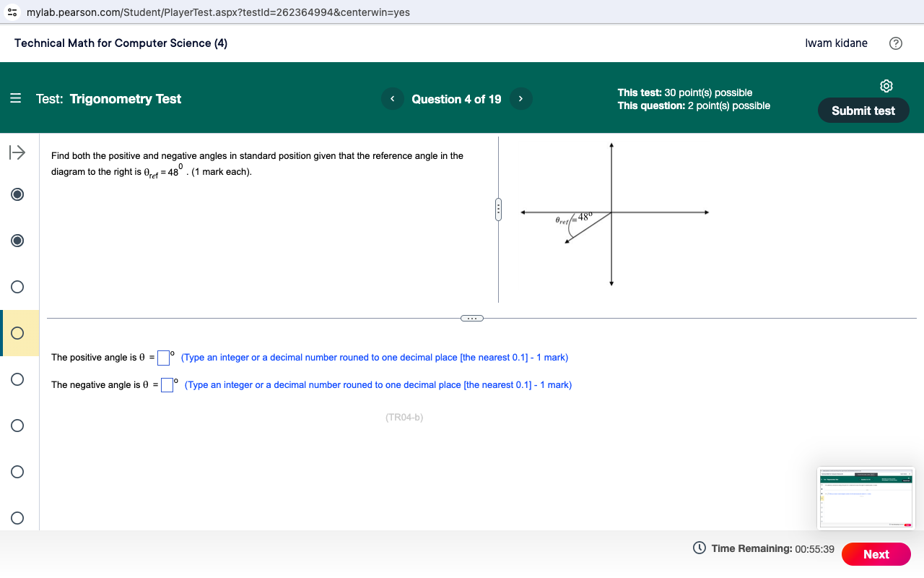
Task: Click the horizontal panel divider handle icon
Action: pos(498,210)
